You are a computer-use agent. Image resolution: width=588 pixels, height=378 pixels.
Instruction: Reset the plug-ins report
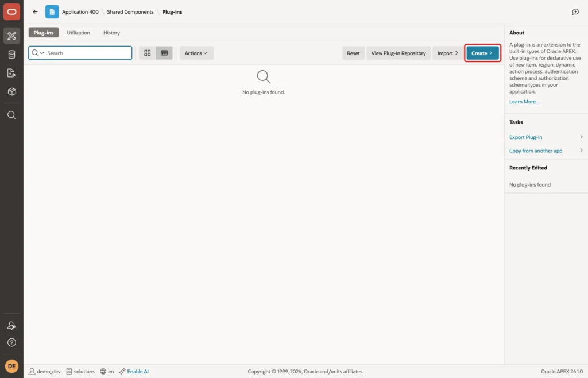point(353,53)
